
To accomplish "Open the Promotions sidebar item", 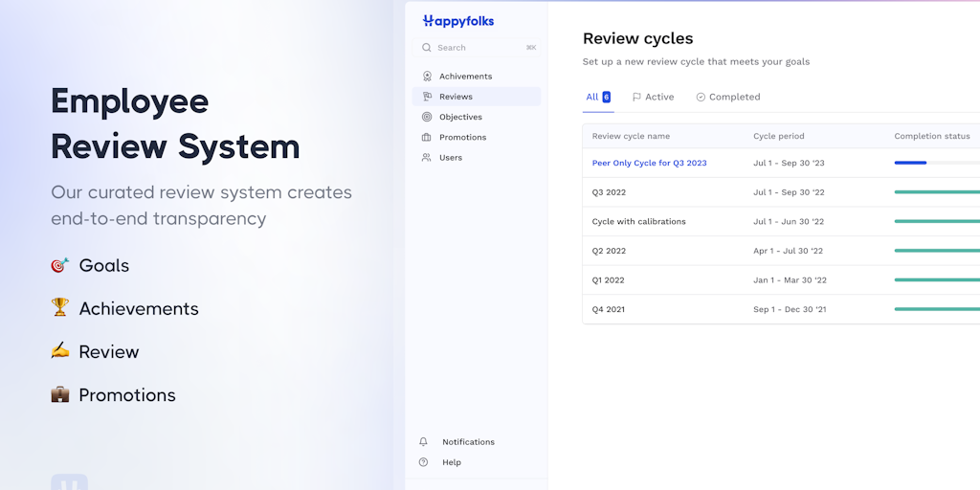I will [x=477, y=137].
